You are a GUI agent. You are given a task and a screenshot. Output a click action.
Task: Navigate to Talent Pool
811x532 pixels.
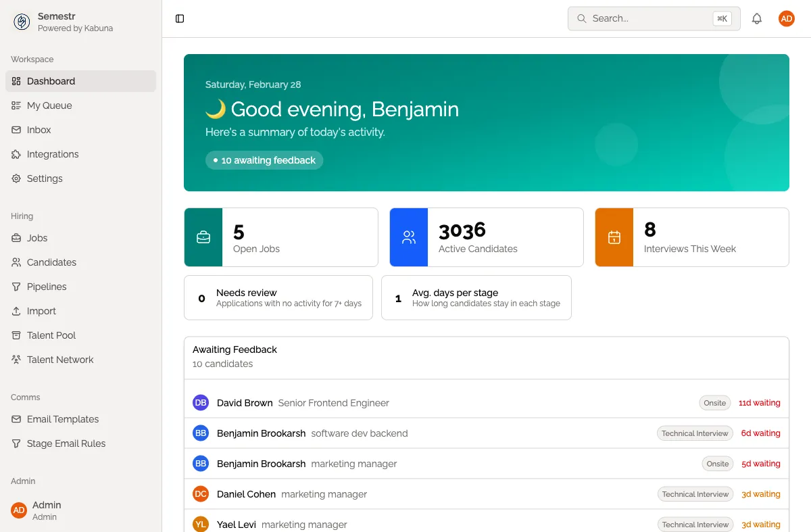point(51,335)
